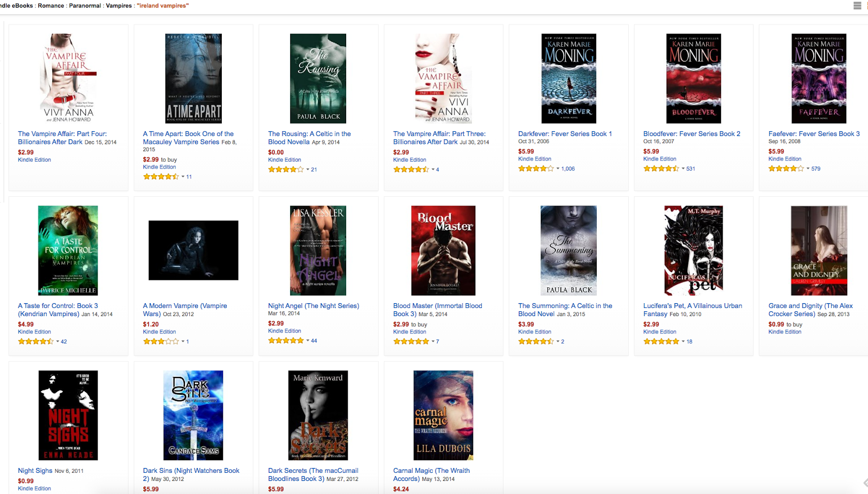Click the star rating for A Time Apart
This screenshot has height=494, width=868.
pyautogui.click(x=161, y=177)
